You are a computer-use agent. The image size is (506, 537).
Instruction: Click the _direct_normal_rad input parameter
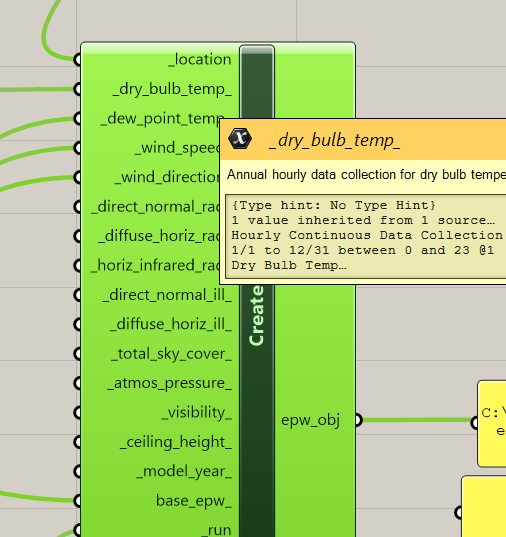point(156,207)
